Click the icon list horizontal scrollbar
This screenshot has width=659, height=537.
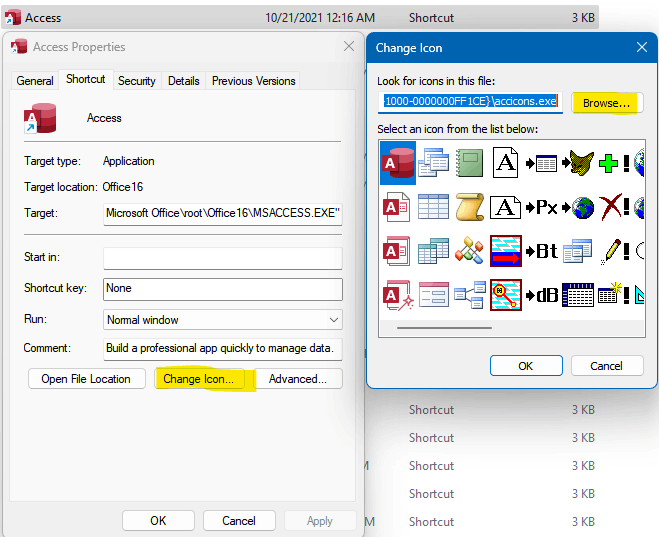[x=444, y=328]
